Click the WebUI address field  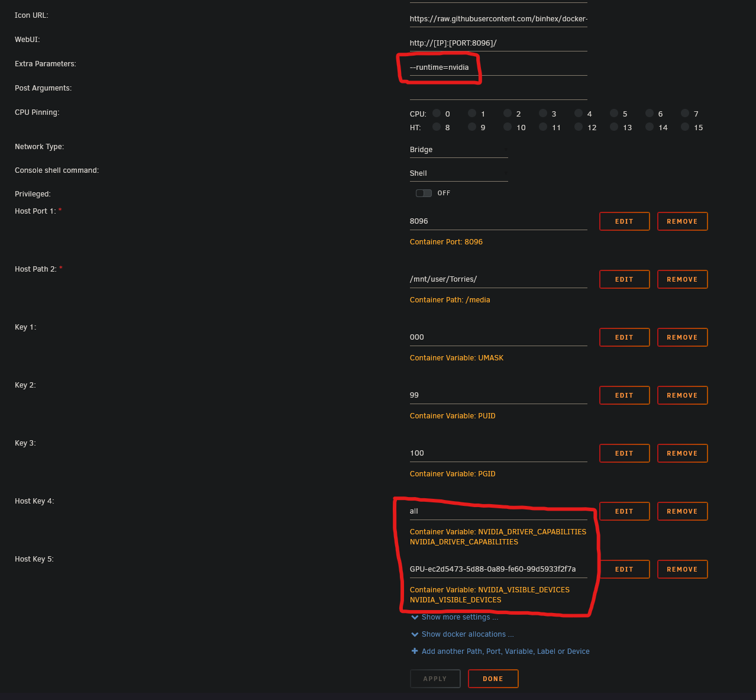click(498, 43)
